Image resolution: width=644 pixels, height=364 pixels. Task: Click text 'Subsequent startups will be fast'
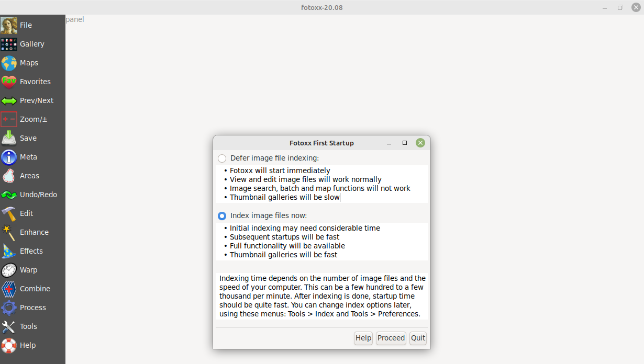pos(285,237)
